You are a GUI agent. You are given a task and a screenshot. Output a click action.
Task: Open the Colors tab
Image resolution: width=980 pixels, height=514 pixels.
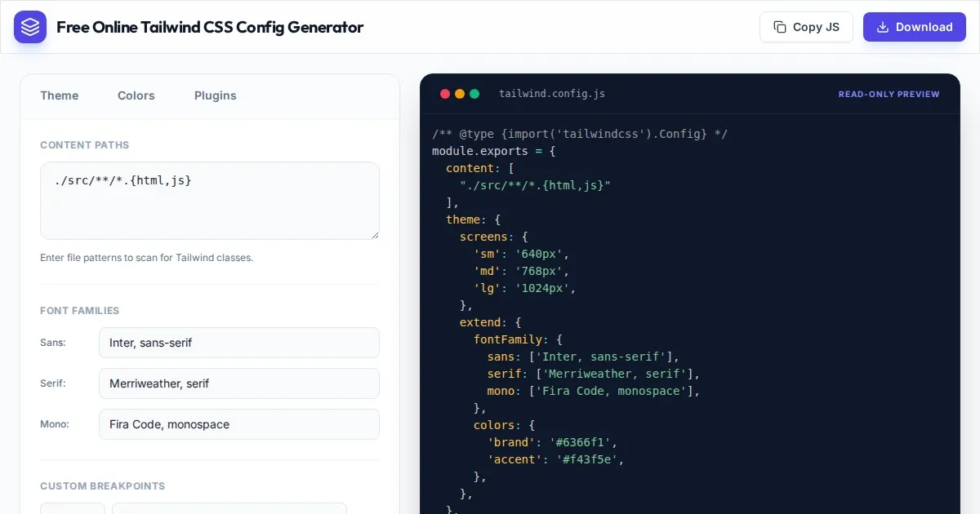(x=136, y=95)
